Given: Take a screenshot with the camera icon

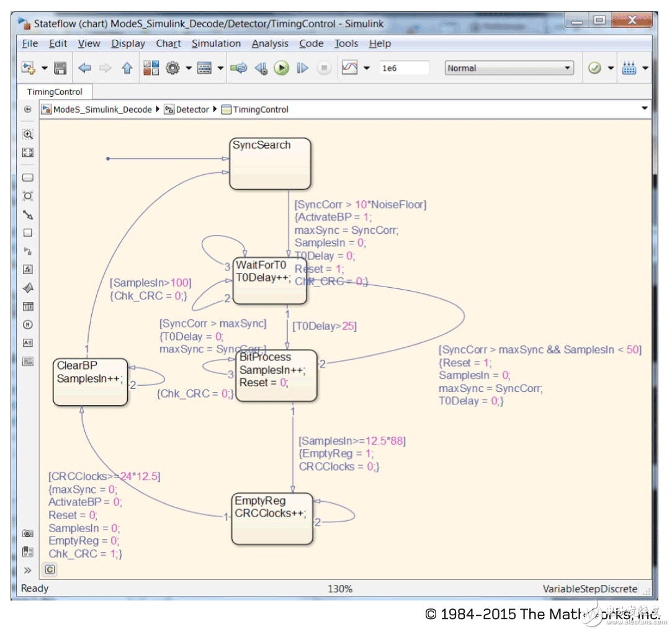Looking at the screenshot, I should click(27, 533).
